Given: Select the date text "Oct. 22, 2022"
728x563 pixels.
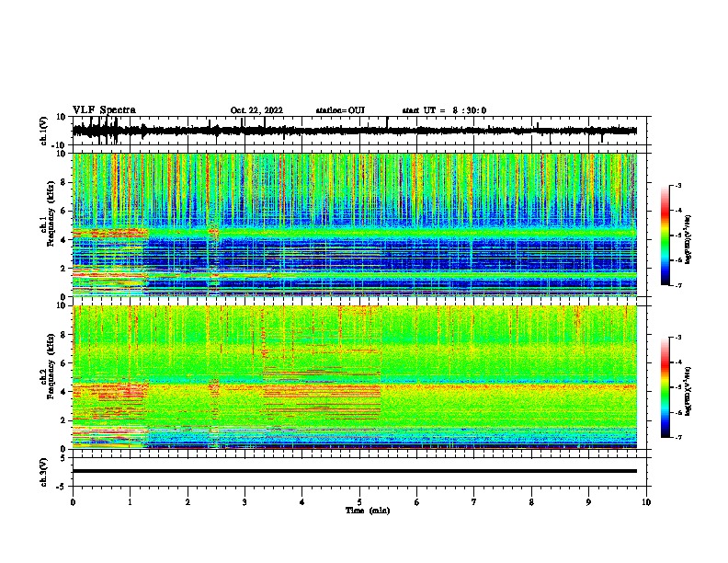Looking at the screenshot, I should [256, 110].
